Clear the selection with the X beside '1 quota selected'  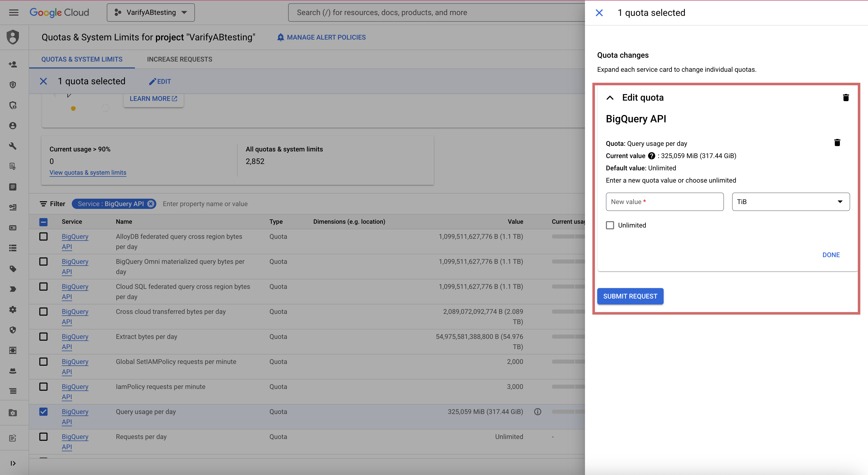(43, 81)
